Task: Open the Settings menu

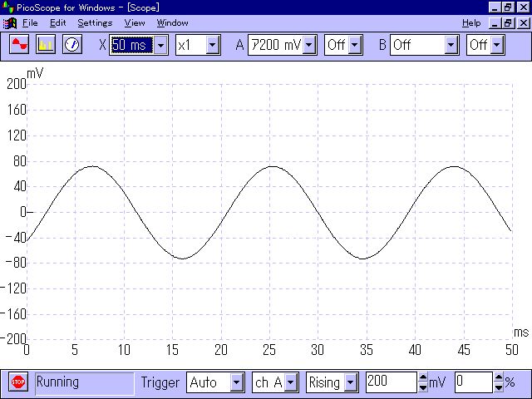Action: (x=95, y=23)
